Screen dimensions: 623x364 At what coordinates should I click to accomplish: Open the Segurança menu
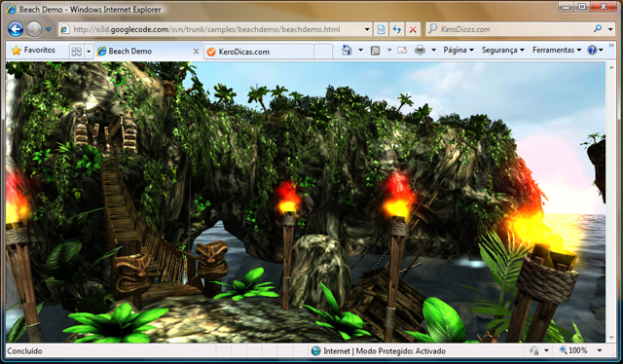point(503,50)
